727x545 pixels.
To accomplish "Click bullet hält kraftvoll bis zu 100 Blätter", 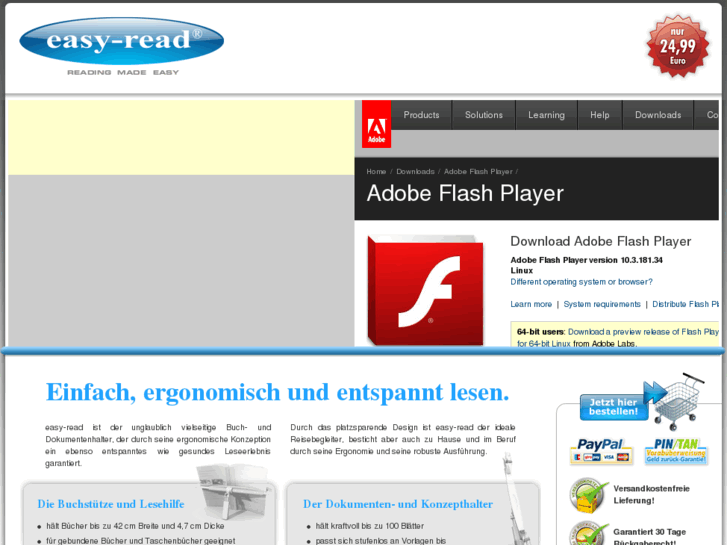I will (370, 526).
